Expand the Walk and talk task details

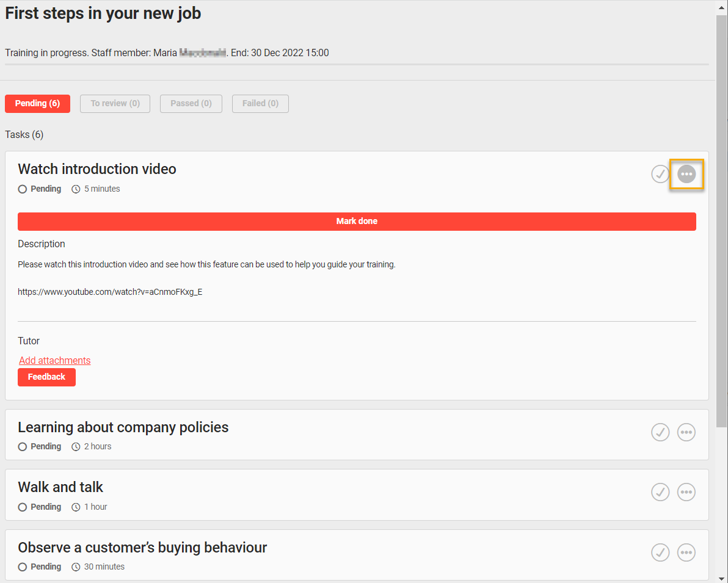coord(60,487)
